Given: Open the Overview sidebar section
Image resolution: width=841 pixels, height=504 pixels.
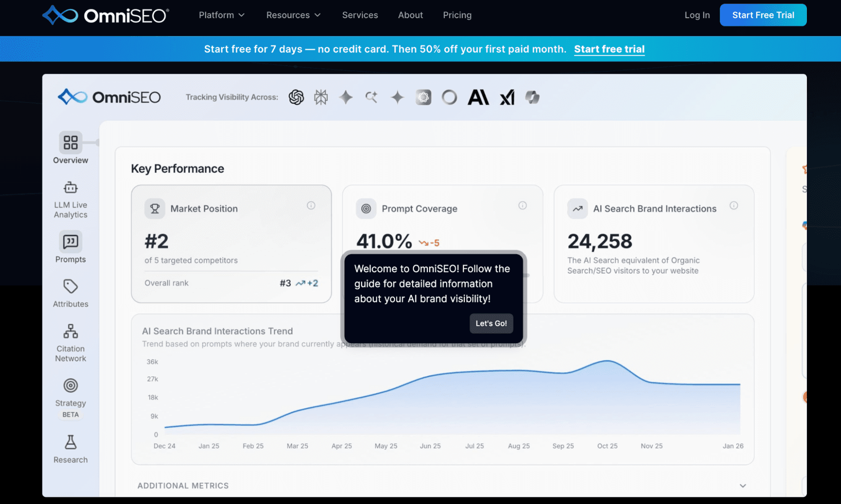Looking at the screenshot, I should (71, 148).
